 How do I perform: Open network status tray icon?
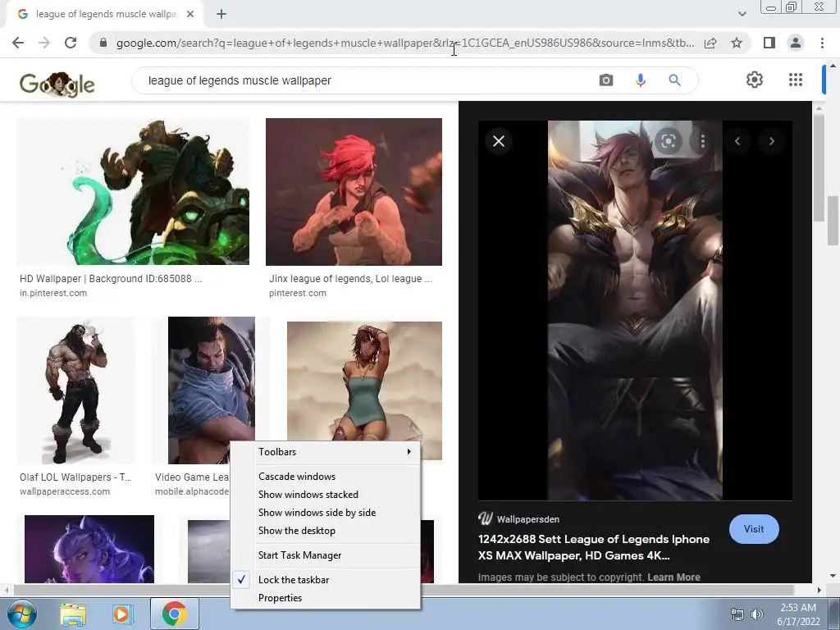[737, 614]
